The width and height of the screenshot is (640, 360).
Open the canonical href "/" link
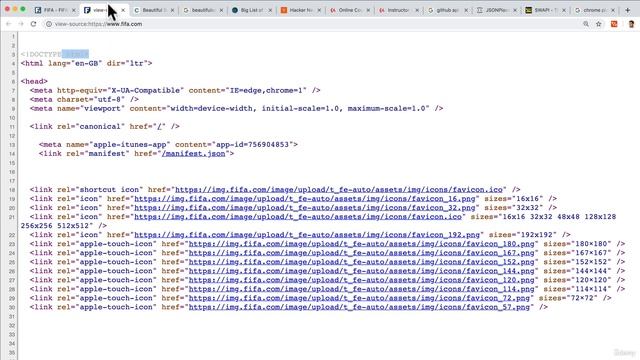click(159, 127)
